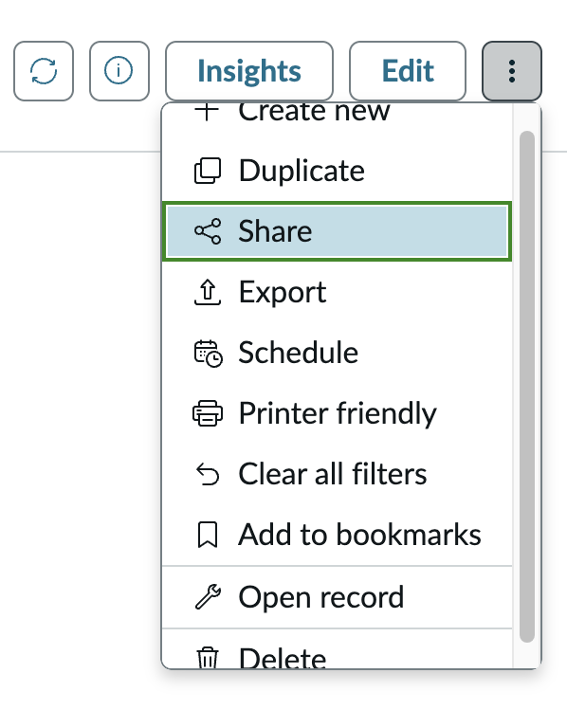Open the info icon button

(119, 71)
